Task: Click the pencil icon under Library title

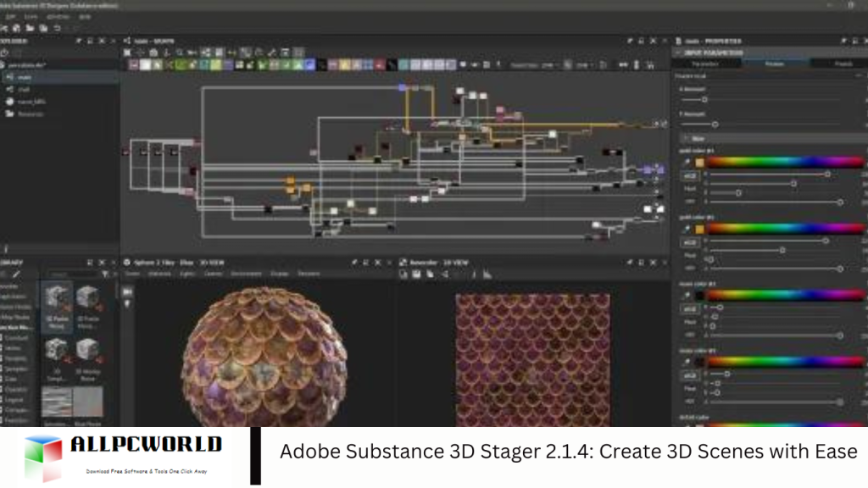Action: coord(16,274)
